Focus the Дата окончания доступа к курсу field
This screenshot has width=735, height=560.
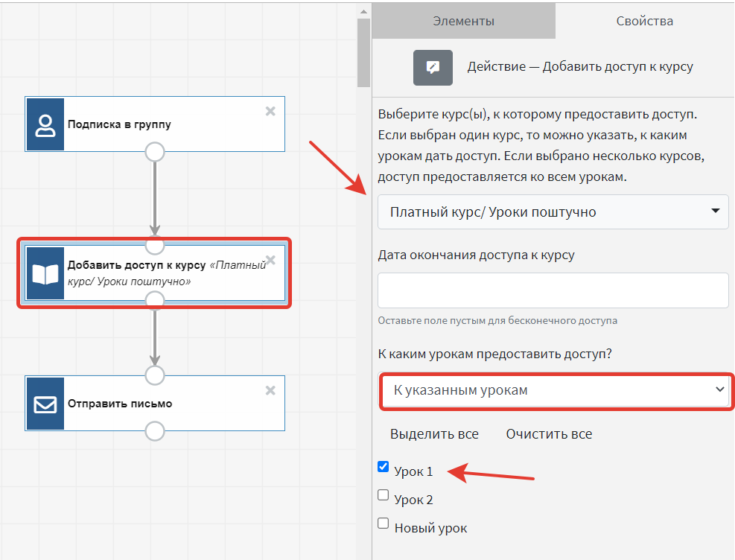(553, 290)
